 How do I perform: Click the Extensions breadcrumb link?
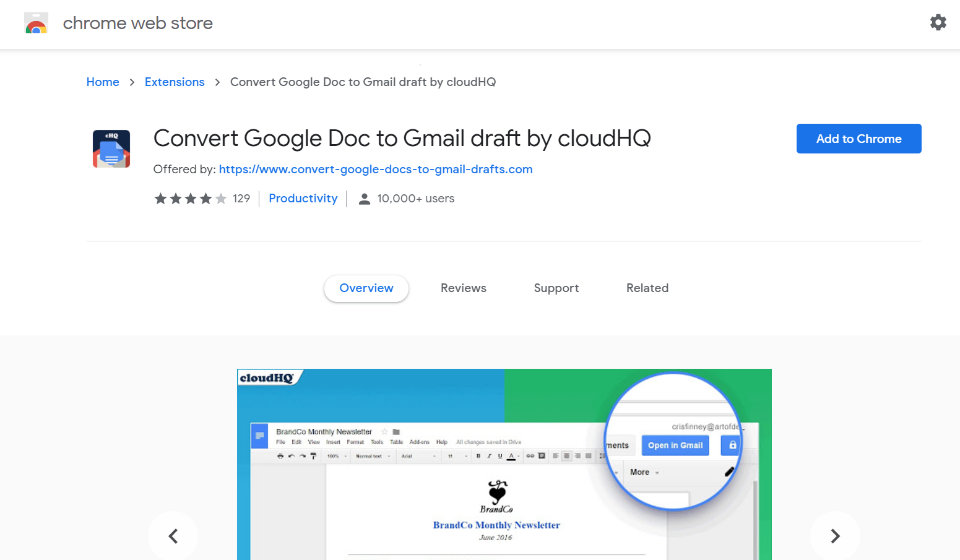[x=175, y=82]
